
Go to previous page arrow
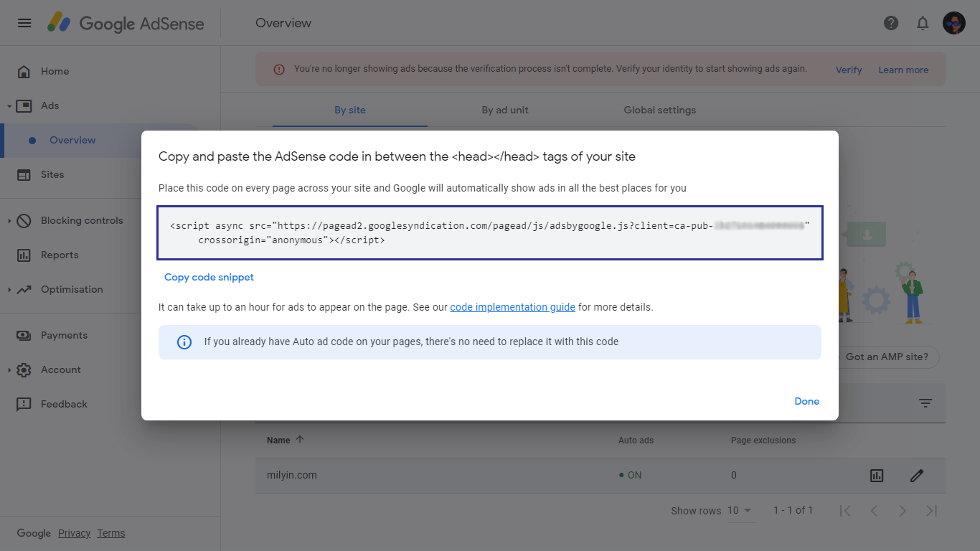click(x=874, y=511)
